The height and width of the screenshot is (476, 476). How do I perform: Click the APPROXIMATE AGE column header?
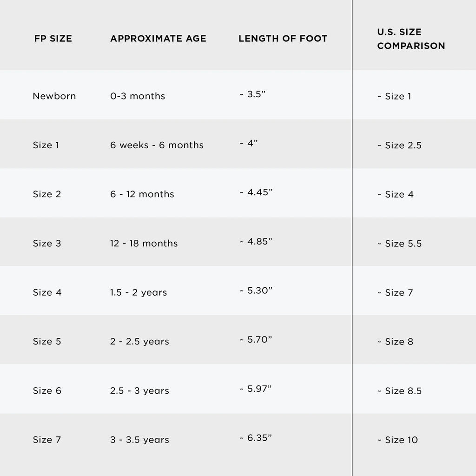coord(158,39)
